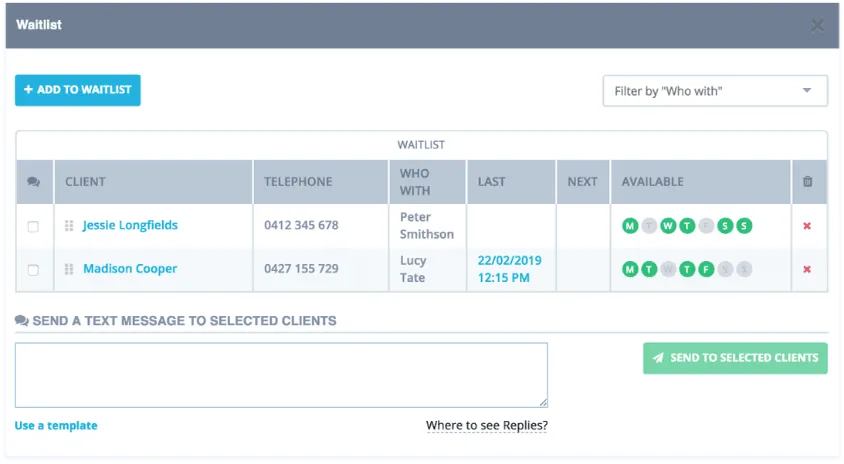
Task: Click the drag handle beside Madison Cooper
Action: click(69, 269)
